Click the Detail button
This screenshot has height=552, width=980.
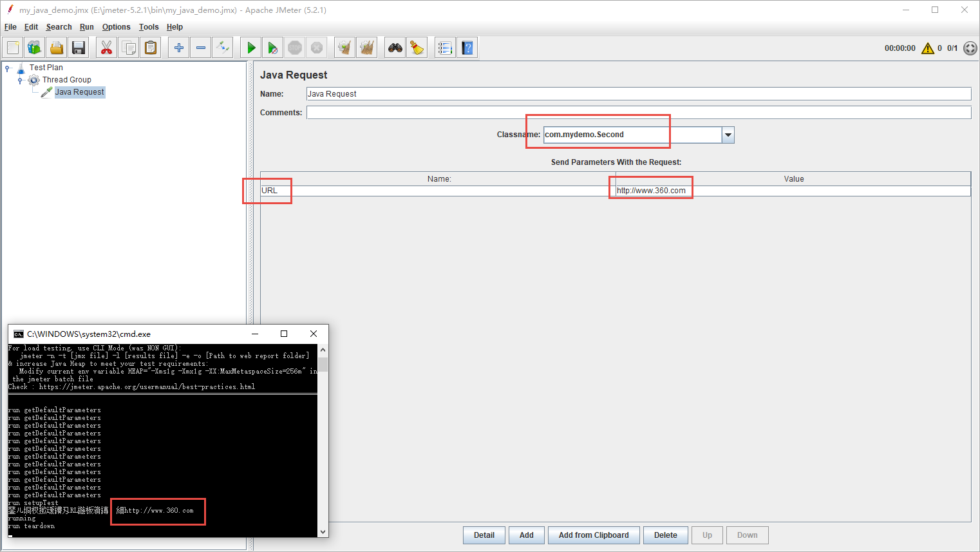click(484, 535)
